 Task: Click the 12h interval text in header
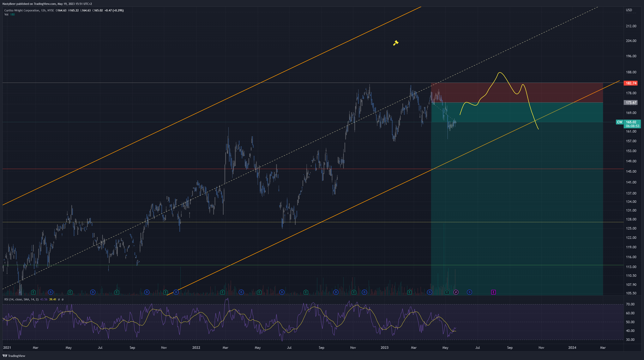(43, 10)
